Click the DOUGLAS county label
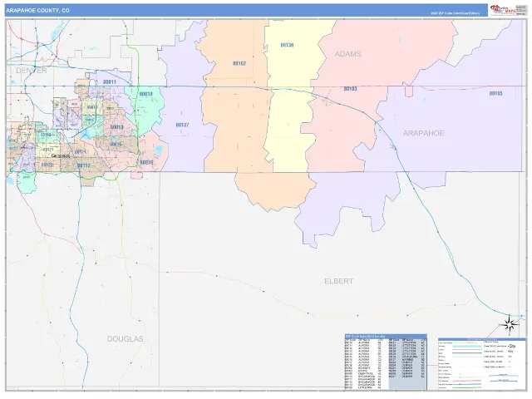The image size is (532, 399). click(x=126, y=338)
